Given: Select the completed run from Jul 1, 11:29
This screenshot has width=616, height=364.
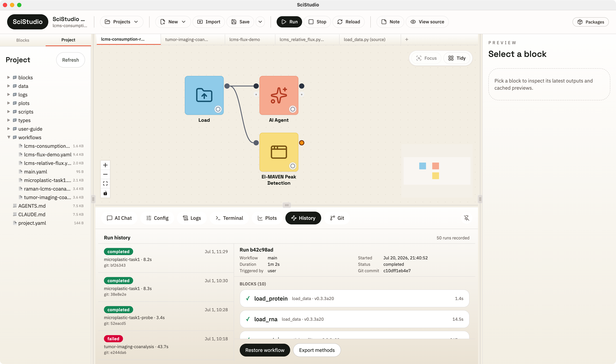Looking at the screenshot, I should pyautogui.click(x=166, y=258).
